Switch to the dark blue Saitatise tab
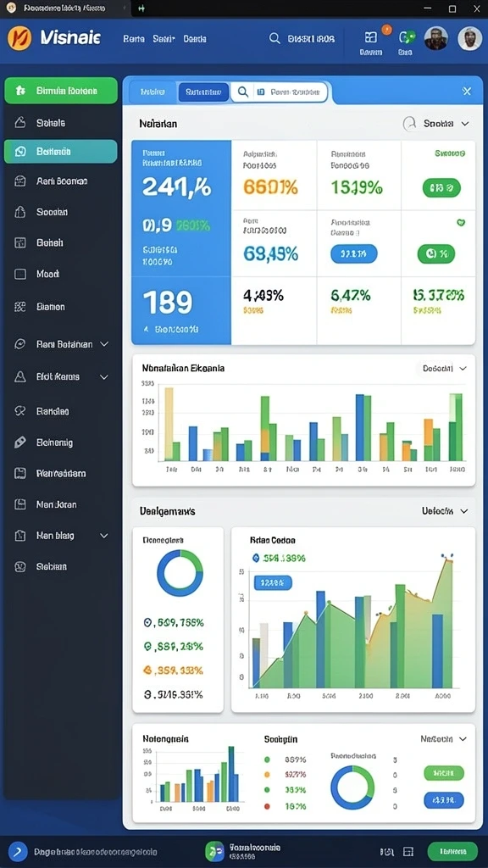 203,92
